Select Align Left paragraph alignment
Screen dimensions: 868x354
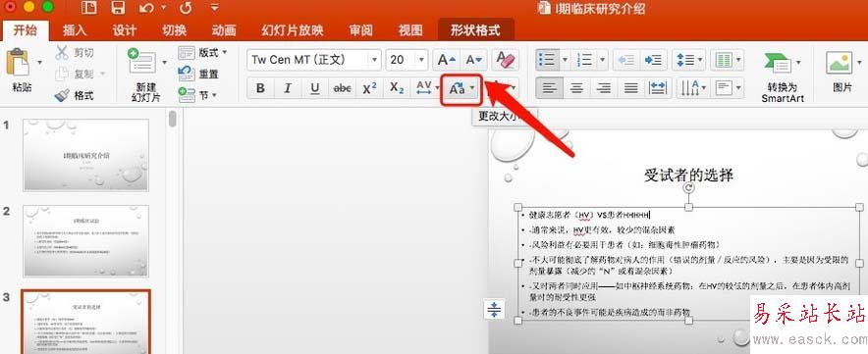(549, 88)
